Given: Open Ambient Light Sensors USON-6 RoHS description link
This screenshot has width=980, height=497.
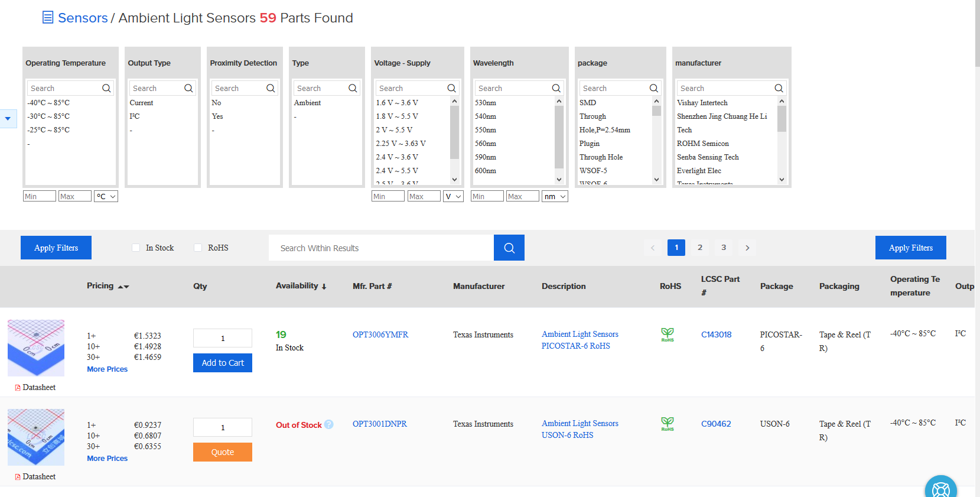Looking at the screenshot, I should [x=580, y=429].
